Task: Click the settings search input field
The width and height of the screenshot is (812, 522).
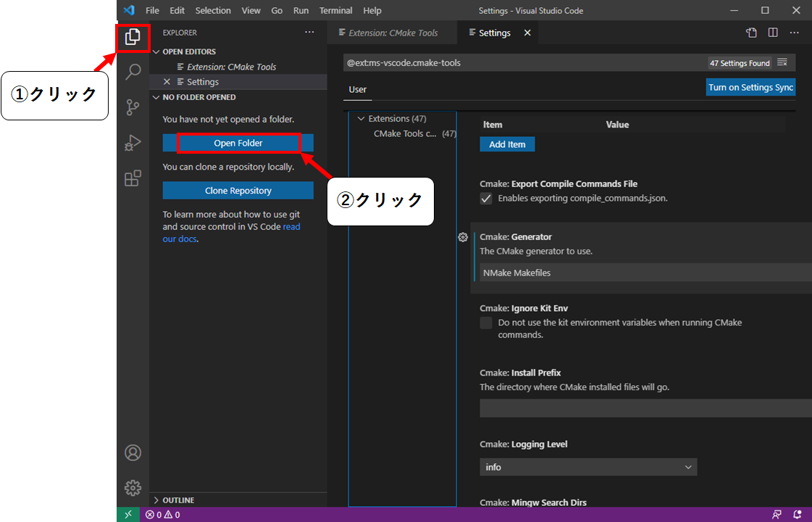Action: point(507,63)
